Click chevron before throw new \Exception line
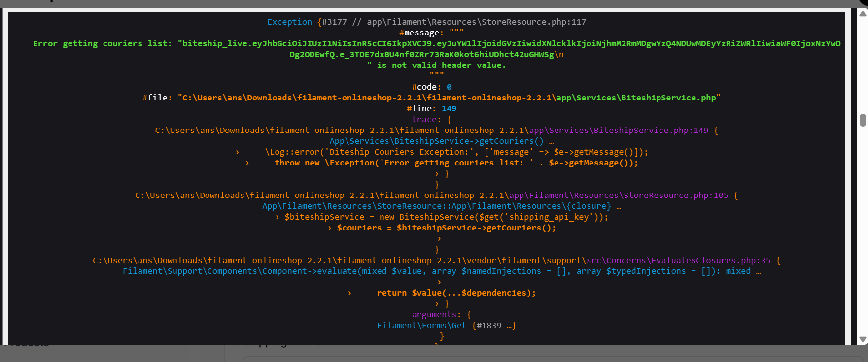The height and width of the screenshot is (362, 868). click(247, 163)
